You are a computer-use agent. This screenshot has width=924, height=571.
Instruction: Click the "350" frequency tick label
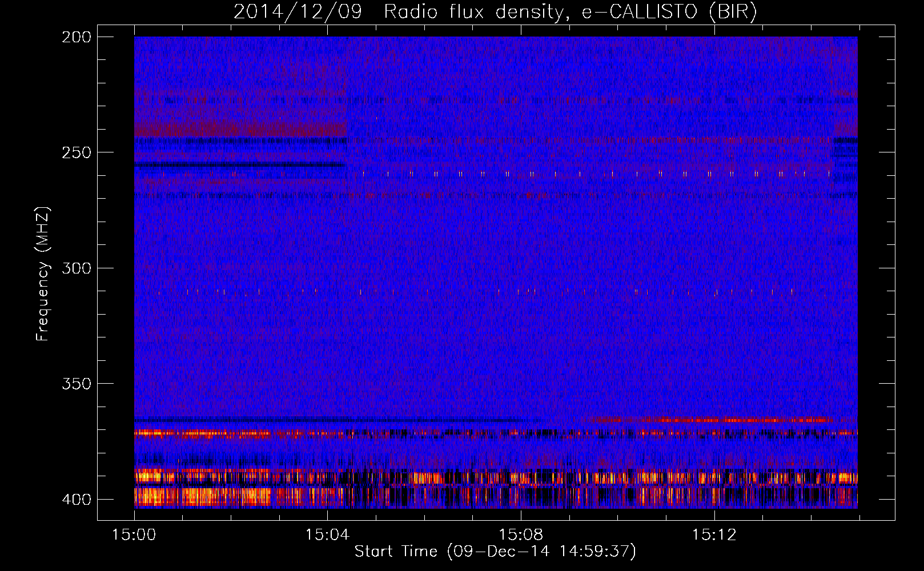tap(76, 384)
